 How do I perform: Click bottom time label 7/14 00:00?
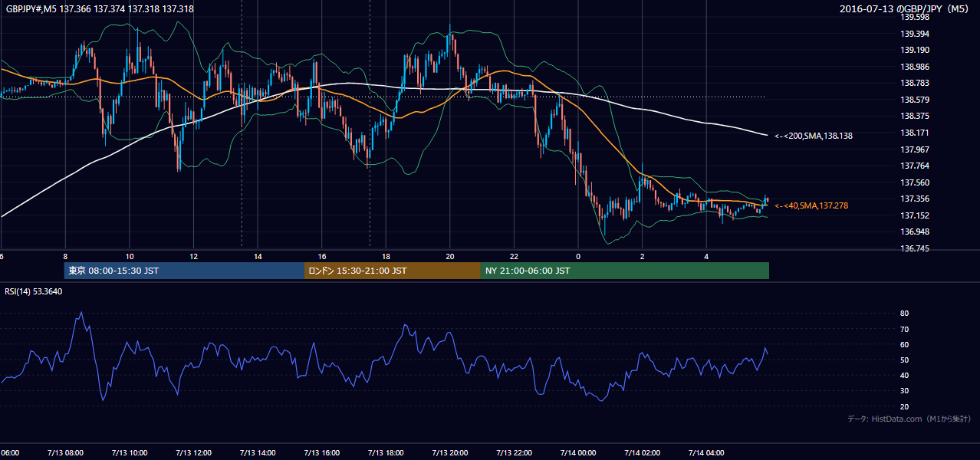(578, 452)
